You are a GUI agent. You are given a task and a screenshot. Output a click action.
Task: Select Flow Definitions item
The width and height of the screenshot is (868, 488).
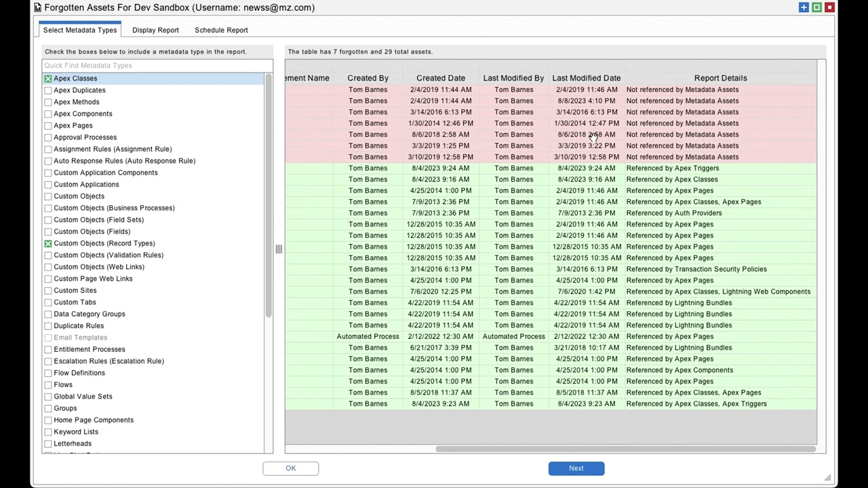coord(79,373)
